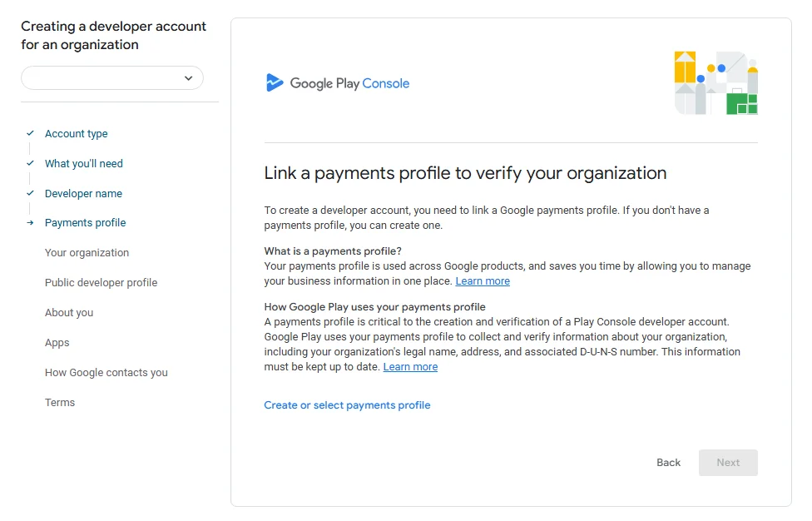Click the arrow icon beside Payments profile
Screen dimensions: 812x521
(30, 223)
